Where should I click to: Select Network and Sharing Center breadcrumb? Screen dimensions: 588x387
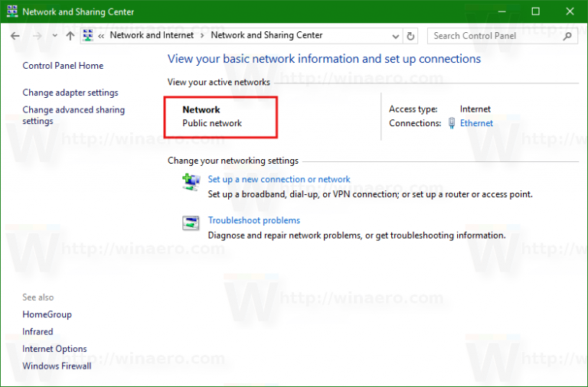266,35
